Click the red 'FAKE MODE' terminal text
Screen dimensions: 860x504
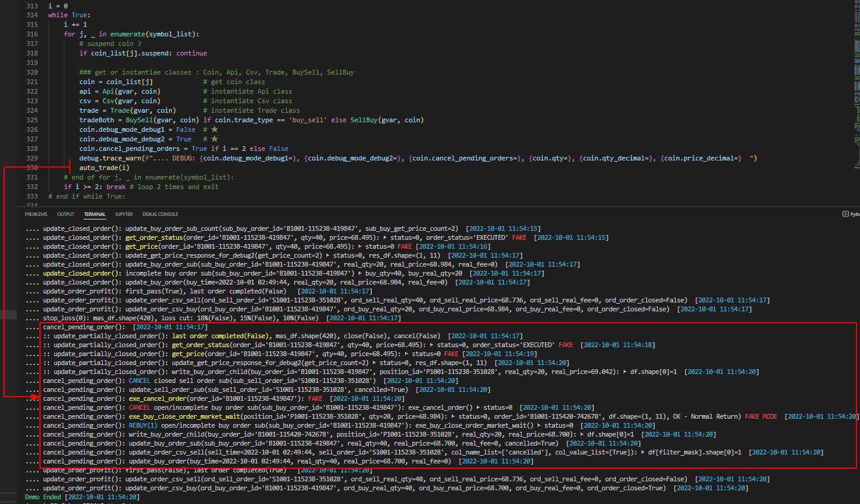click(761, 416)
